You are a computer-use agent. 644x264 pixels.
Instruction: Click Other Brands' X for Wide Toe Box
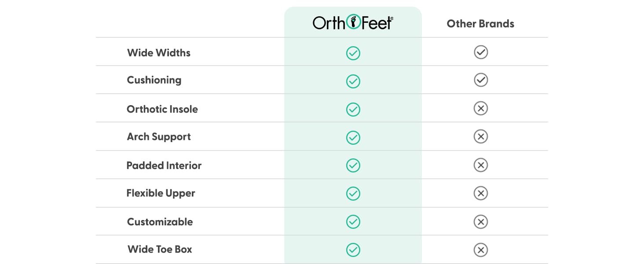click(481, 250)
